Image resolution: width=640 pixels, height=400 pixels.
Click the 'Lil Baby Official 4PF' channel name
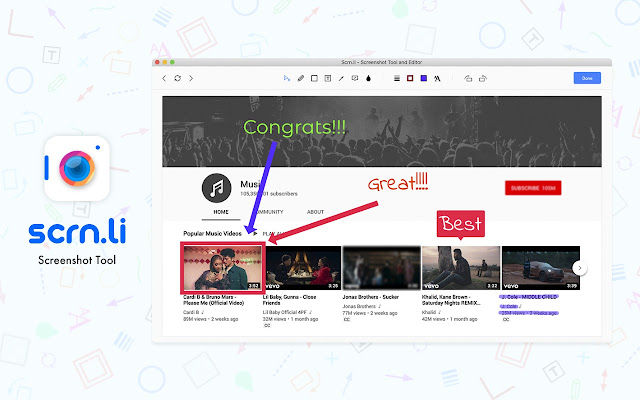(284, 312)
